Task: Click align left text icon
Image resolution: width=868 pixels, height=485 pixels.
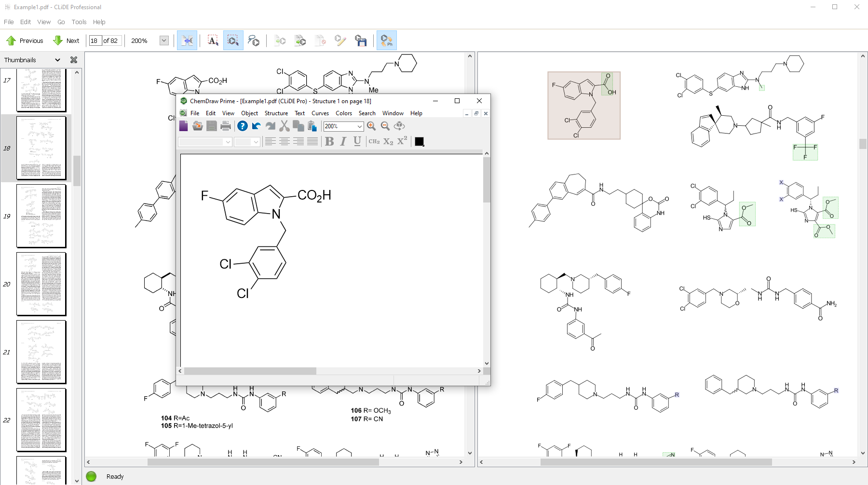Action: pyautogui.click(x=271, y=141)
